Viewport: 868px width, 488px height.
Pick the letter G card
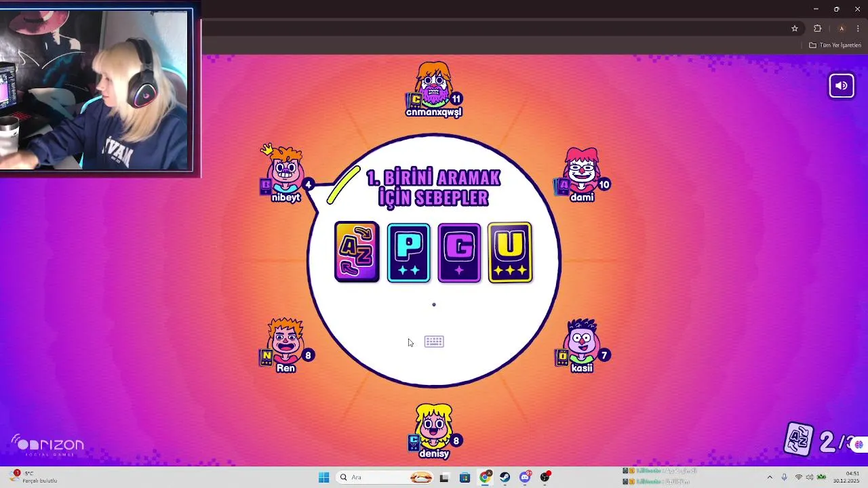pyautogui.click(x=459, y=252)
